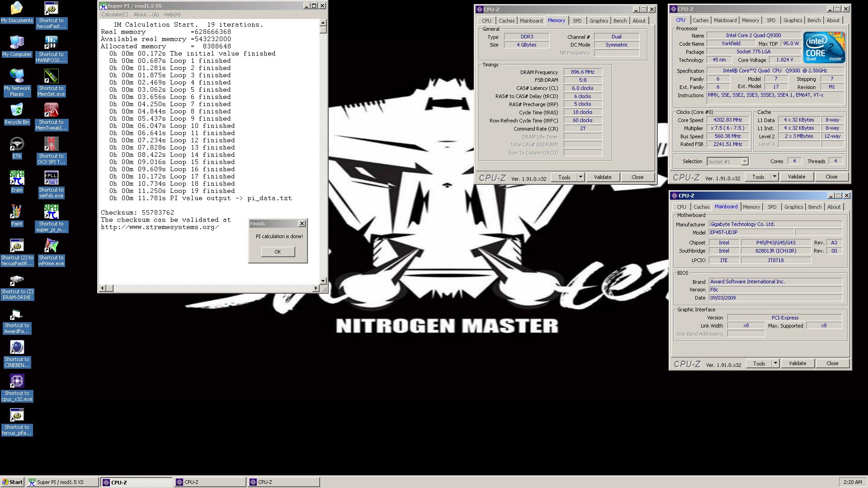Click system tray clock 2:20 AM
Image resolution: width=868 pixels, height=488 pixels.
click(852, 482)
